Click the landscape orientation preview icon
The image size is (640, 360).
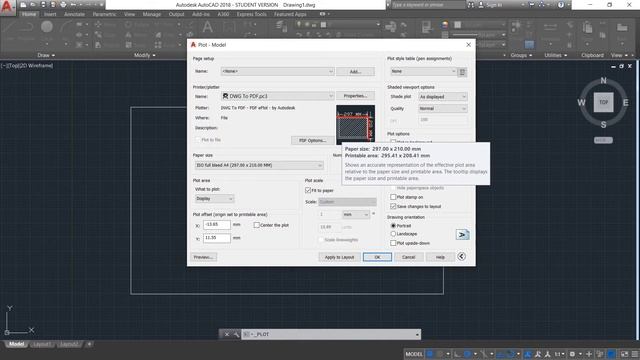[462, 235]
